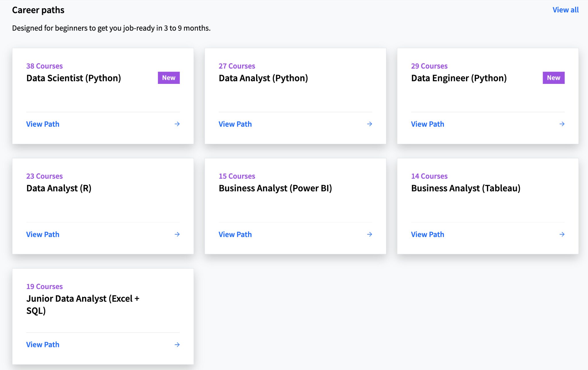The height and width of the screenshot is (370, 588).
Task: Click the arrow icon on Data Engineer (Python) card
Action: (562, 124)
